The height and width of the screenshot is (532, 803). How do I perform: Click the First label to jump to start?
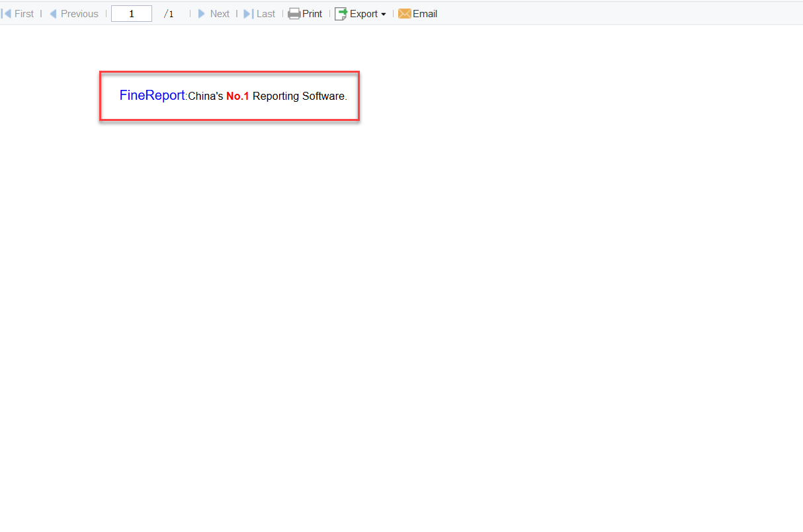[x=24, y=13]
